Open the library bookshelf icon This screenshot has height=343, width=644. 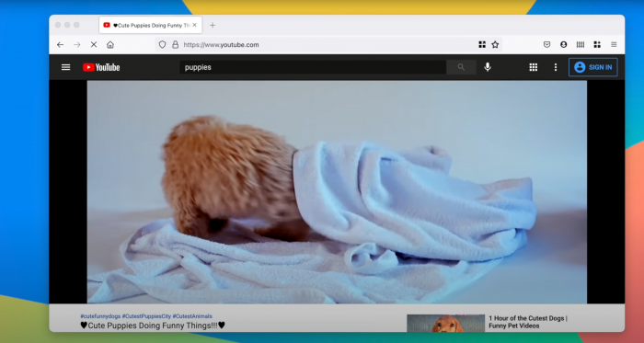pos(581,45)
